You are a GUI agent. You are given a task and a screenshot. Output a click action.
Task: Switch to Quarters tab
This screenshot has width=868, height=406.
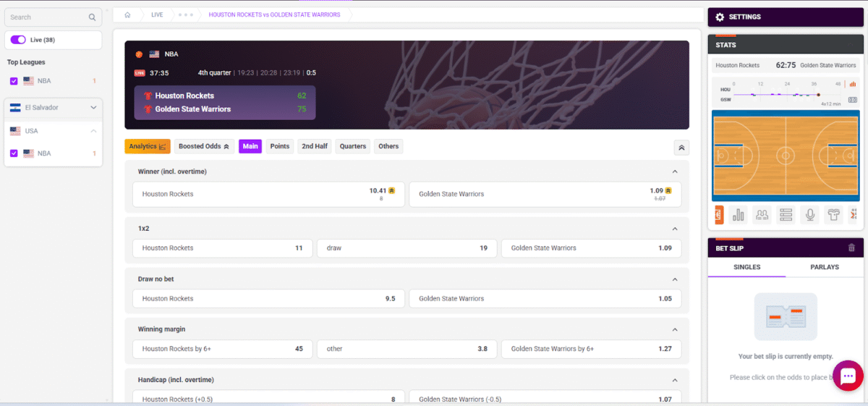[353, 146]
